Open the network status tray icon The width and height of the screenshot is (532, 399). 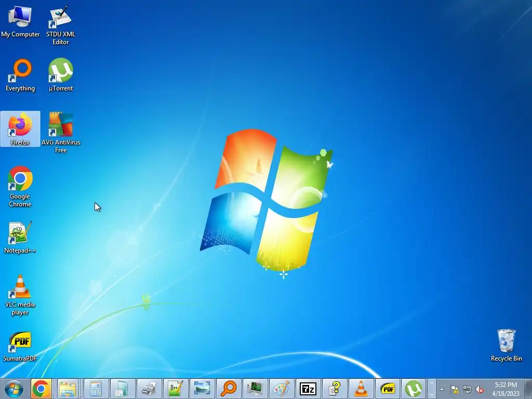point(467,389)
